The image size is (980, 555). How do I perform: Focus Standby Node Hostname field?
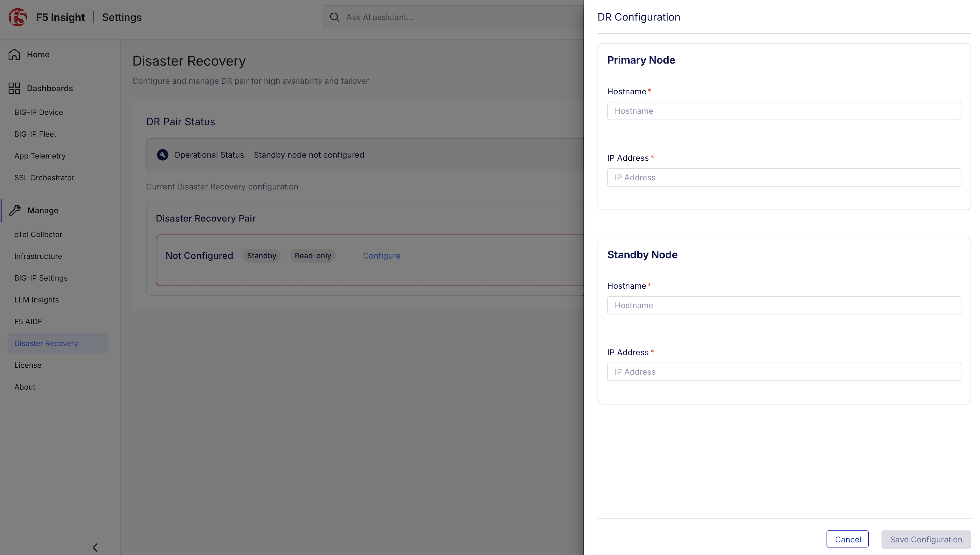tap(784, 305)
